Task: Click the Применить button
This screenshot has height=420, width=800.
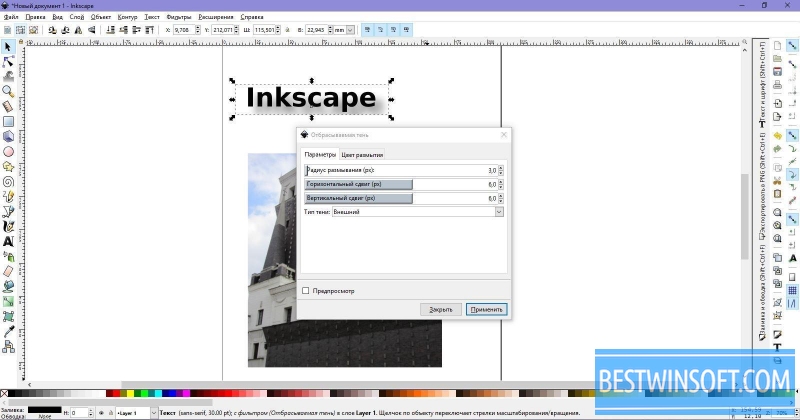Action: coord(486,309)
